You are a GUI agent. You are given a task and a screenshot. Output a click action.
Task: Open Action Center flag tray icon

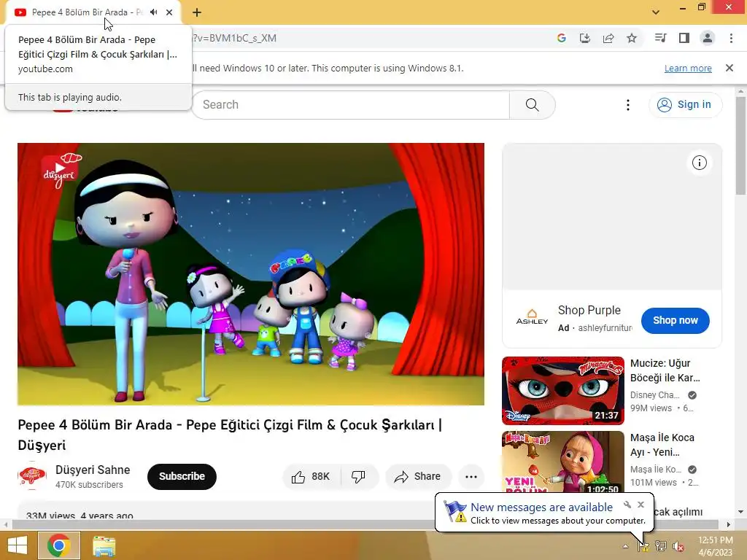pos(643,546)
